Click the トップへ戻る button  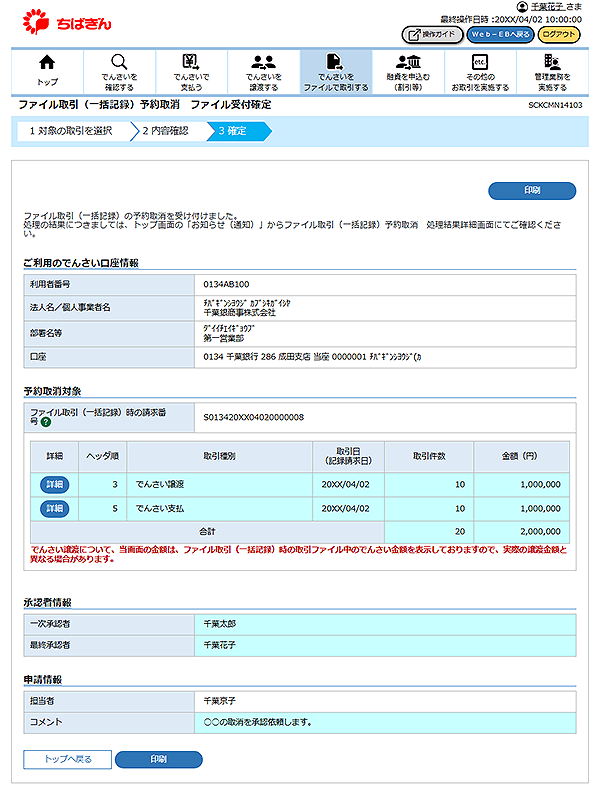pyautogui.click(x=67, y=760)
